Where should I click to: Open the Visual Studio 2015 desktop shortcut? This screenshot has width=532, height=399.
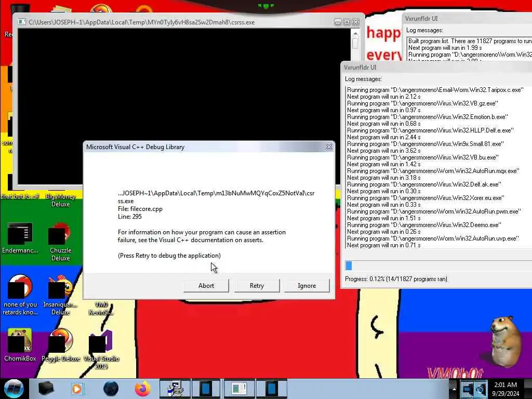click(101, 350)
